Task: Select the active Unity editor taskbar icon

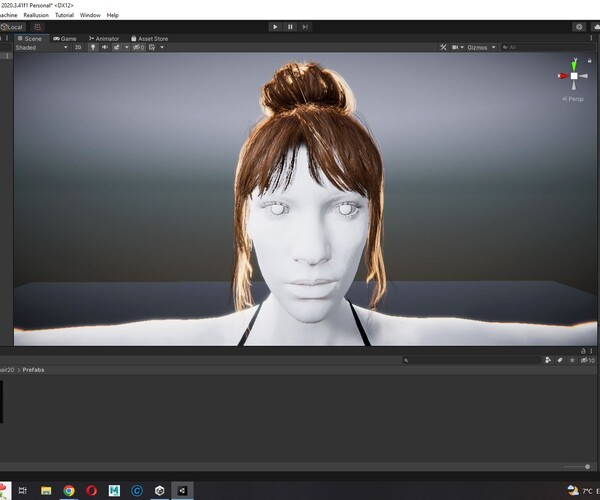Action: tap(182, 490)
